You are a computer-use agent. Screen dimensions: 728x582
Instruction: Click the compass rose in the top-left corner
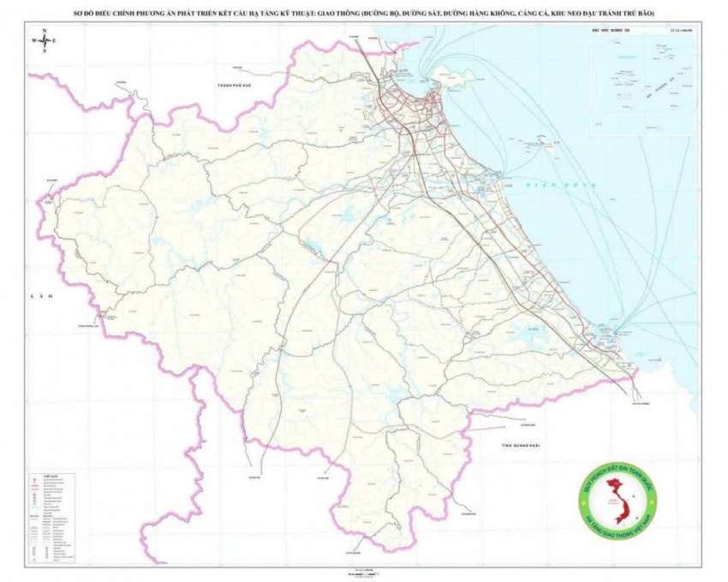44,41
